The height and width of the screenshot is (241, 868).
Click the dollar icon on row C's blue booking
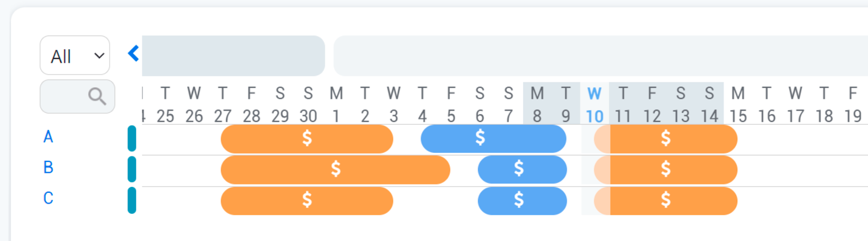(x=519, y=200)
